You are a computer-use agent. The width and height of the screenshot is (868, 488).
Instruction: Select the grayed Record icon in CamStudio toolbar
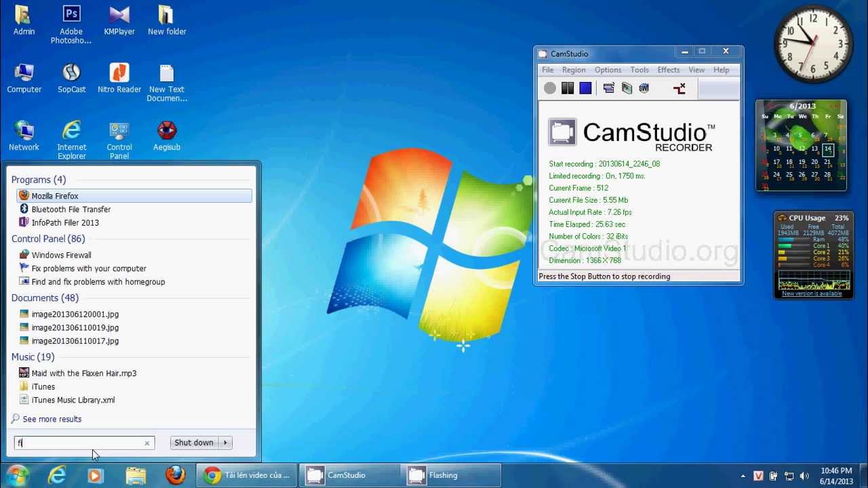point(549,88)
